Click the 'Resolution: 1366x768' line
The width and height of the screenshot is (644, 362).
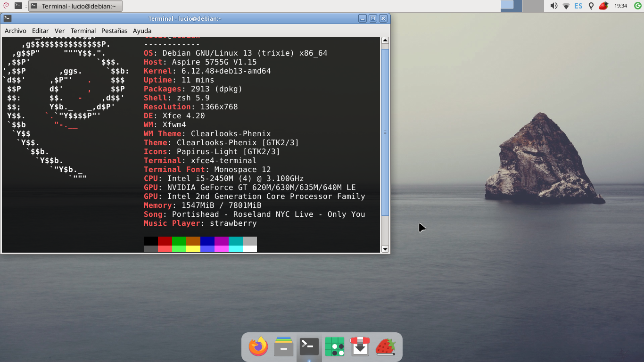[x=191, y=107]
